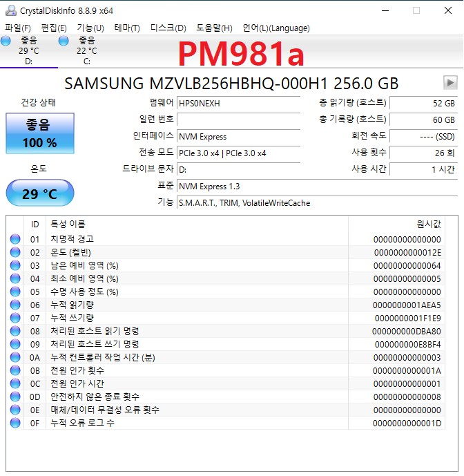Click the rotation rate value ---- (SSD)

(424, 136)
